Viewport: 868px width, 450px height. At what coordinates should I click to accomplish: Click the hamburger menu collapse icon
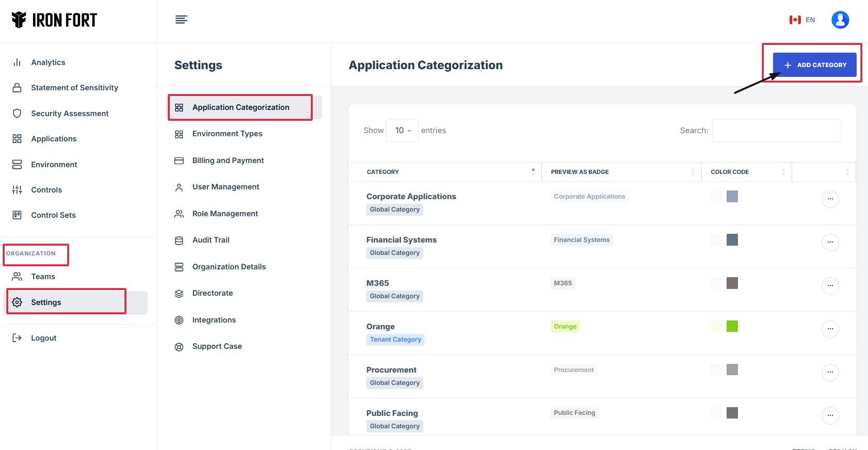click(x=181, y=20)
